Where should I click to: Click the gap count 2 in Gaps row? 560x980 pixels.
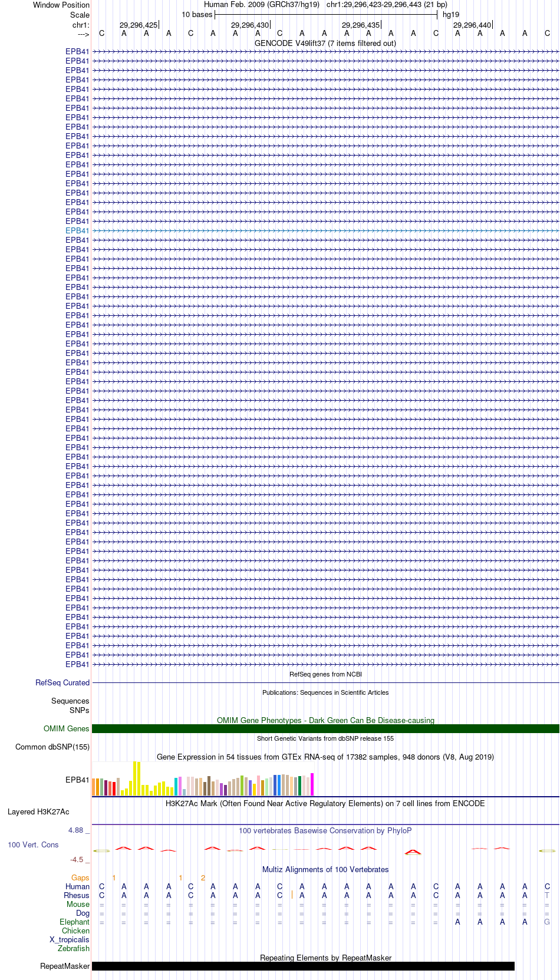203,877
